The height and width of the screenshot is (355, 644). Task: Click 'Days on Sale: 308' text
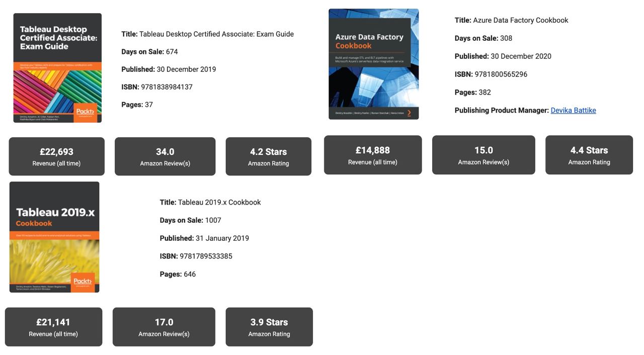[x=484, y=38]
